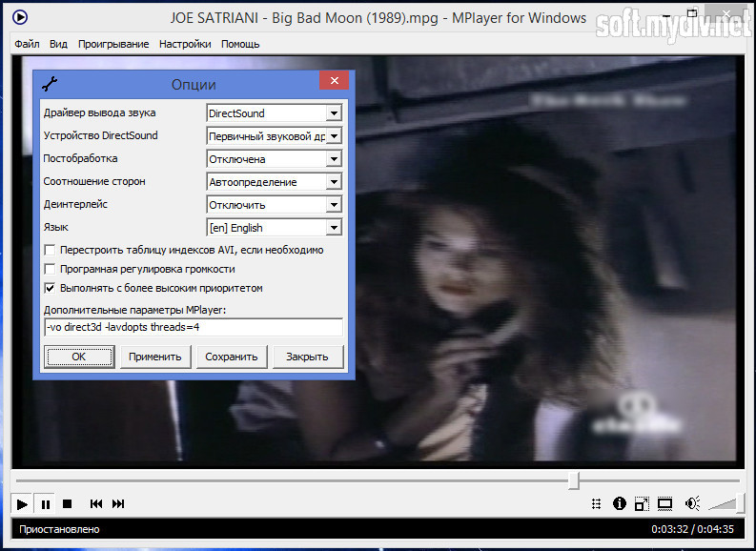Close the Опции dialog with the red X
Image resolution: width=756 pixels, height=551 pixels.
tap(335, 80)
